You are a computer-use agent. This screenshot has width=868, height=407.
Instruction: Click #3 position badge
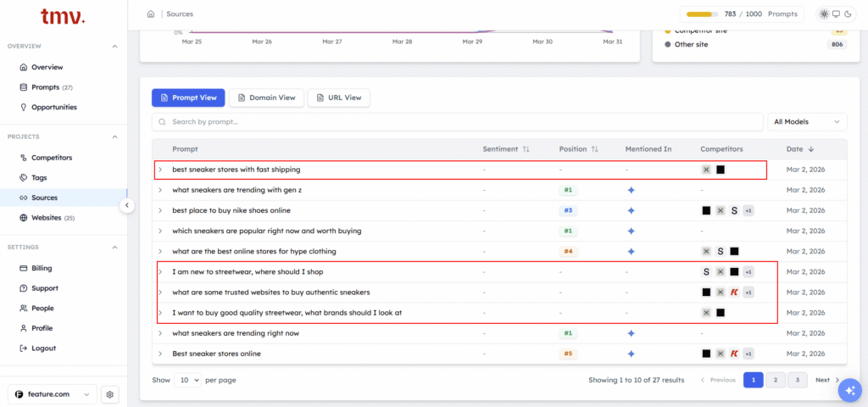tap(568, 210)
